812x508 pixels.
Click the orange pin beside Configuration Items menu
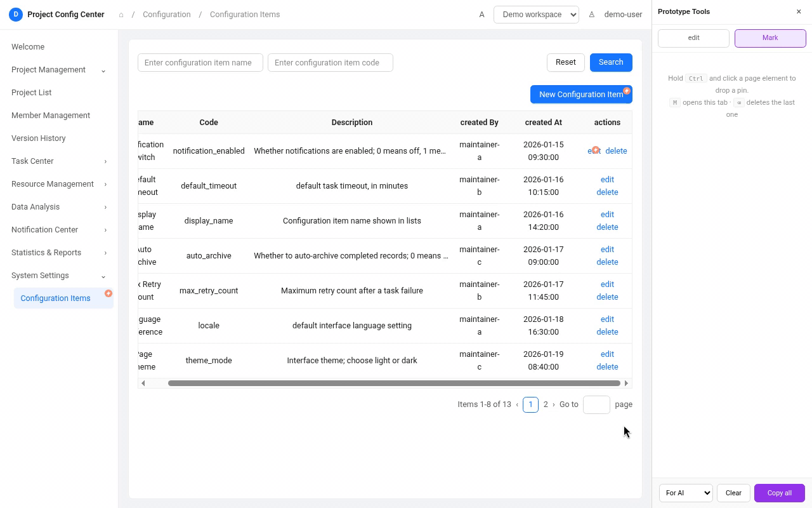coord(108,293)
